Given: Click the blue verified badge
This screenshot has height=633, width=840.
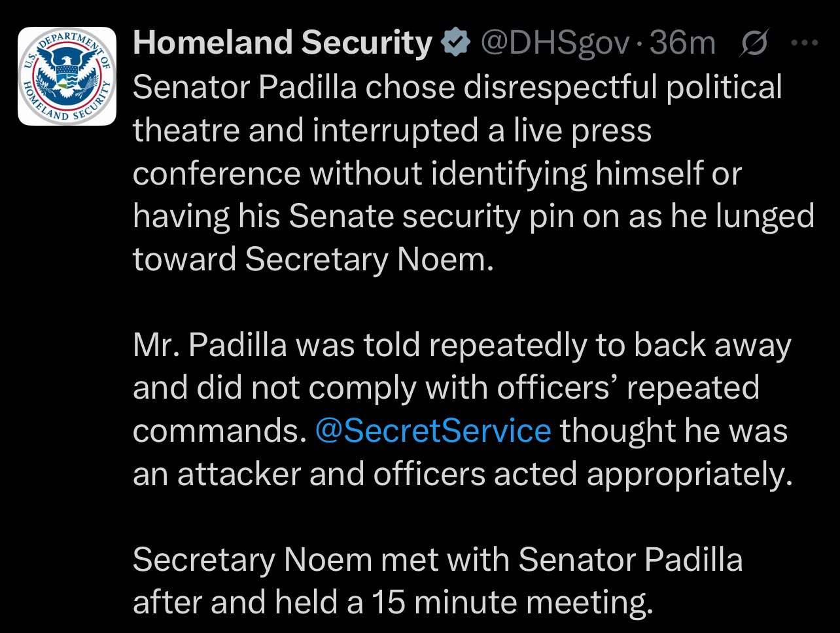Looking at the screenshot, I should [x=455, y=43].
